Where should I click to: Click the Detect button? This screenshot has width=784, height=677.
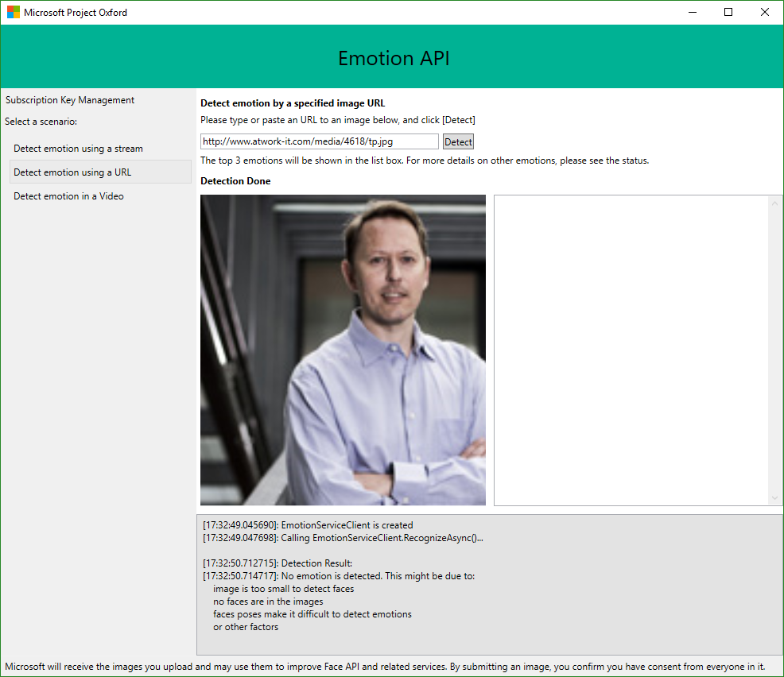458,142
